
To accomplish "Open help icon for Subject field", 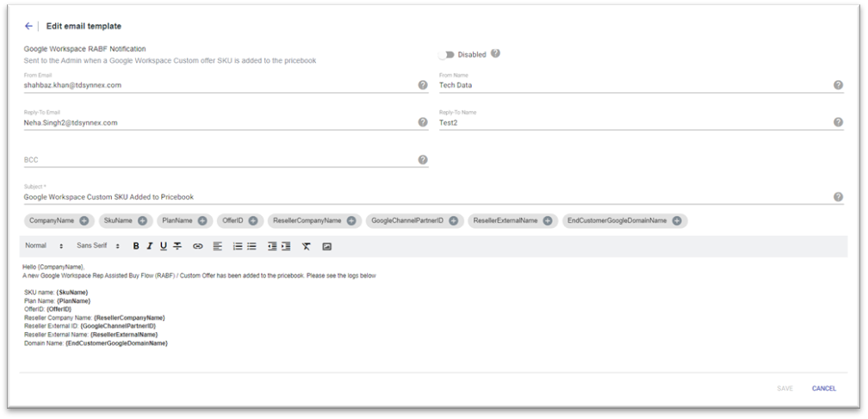I will 838,197.
